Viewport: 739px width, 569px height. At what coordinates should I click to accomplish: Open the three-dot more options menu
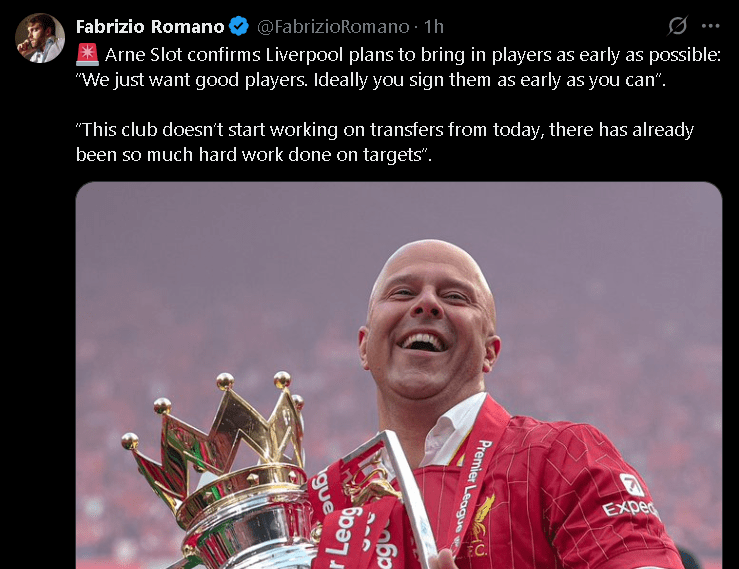(710, 26)
